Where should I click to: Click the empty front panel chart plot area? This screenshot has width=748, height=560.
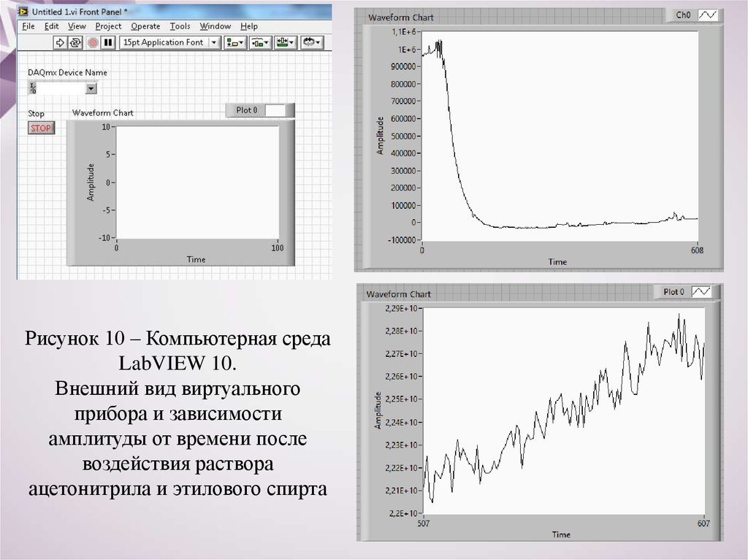[197, 183]
